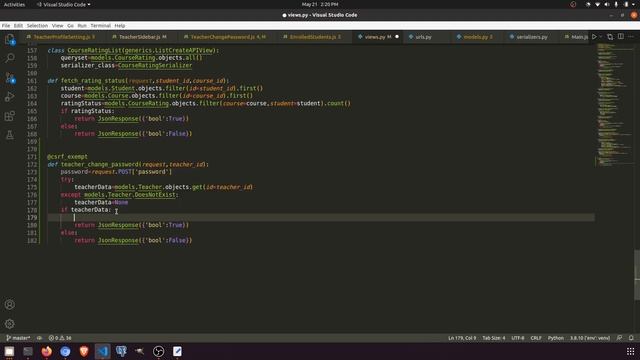640x360 pixels.
Task: Open errors and warnings count in status bar
Action: [60, 338]
